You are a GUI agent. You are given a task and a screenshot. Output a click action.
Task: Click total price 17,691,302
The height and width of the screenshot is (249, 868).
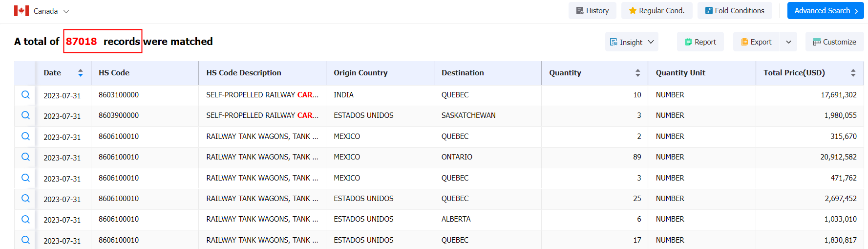839,95
